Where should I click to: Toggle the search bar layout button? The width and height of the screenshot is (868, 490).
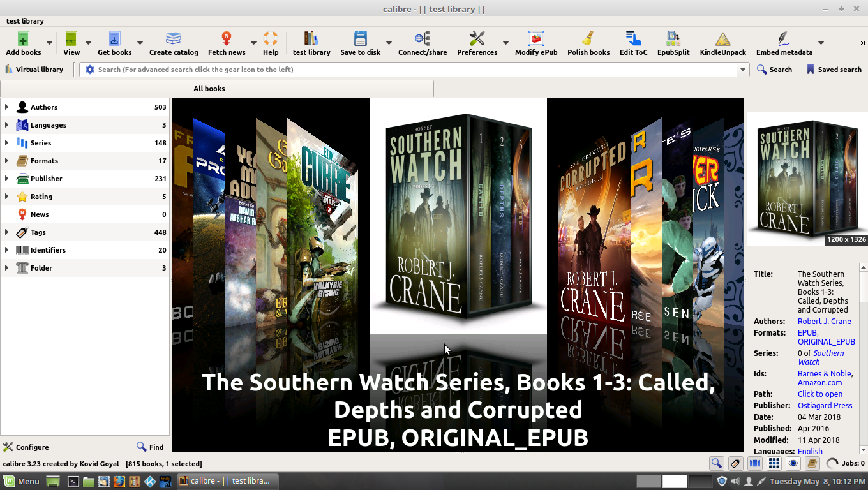(x=716, y=464)
